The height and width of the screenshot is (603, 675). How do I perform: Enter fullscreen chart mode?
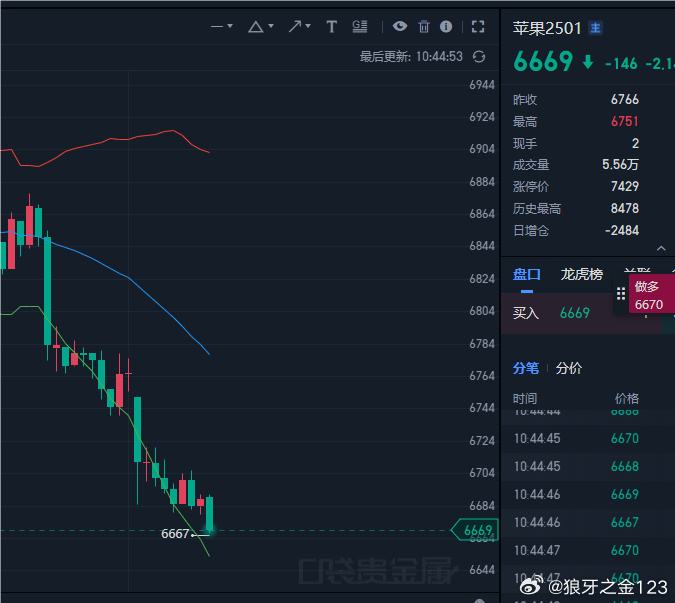pos(478,27)
